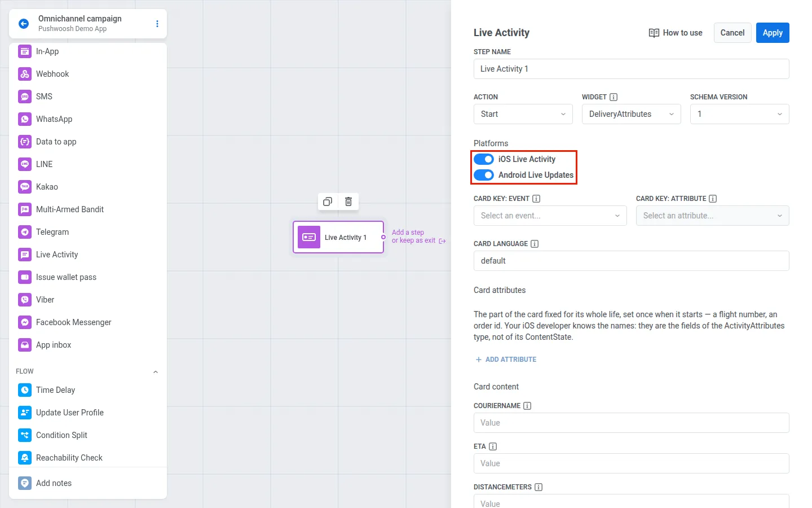Select the In-App step icon
Viewport: 812px width, 508px height.
(25, 51)
